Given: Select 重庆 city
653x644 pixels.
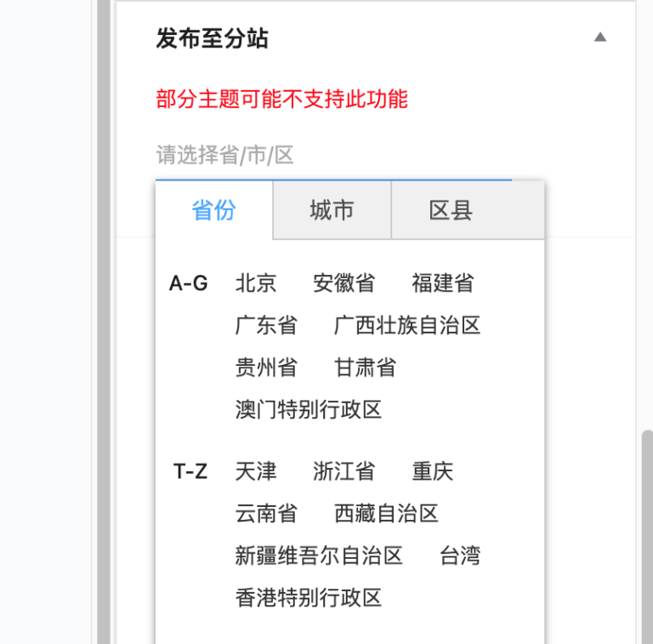Looking at the screenshot, I should [x=433, y=471].
